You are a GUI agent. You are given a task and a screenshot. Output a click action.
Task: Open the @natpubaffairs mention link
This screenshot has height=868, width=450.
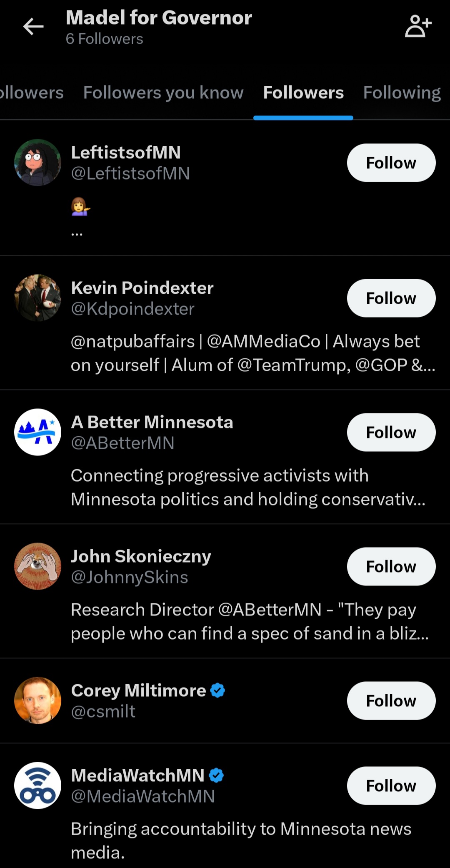pyautogui.click(x=133, y=342)
